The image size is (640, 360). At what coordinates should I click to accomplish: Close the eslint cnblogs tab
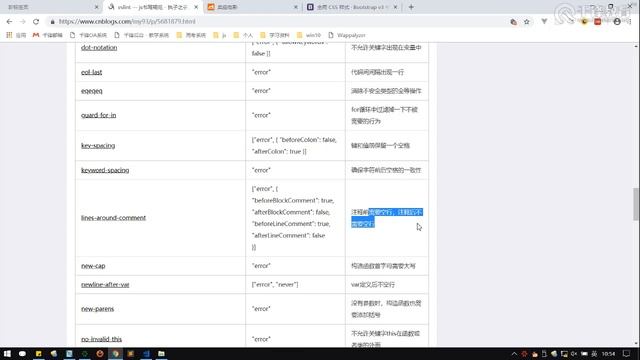(x=196, y=7)
